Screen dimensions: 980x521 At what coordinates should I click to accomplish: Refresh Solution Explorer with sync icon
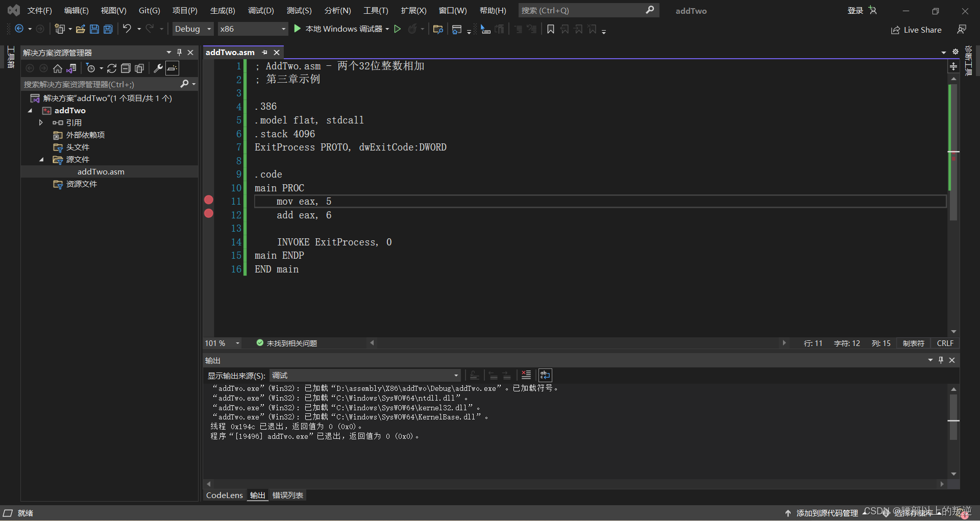click(112, 68)
